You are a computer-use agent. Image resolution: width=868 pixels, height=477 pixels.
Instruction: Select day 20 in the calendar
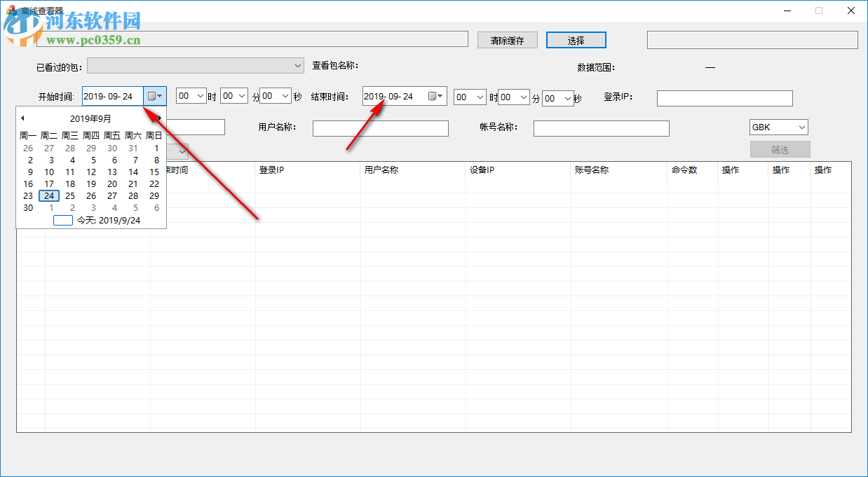(x=112, y=184)
